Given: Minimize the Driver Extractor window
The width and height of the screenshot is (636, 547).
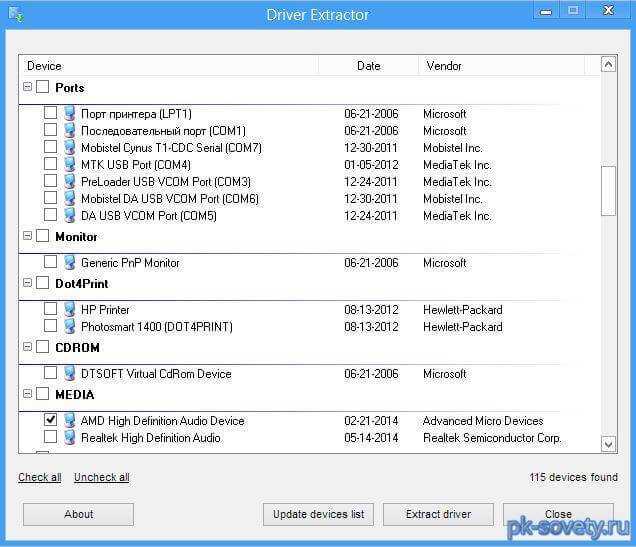Looking at the screenshot, I should [546, 11].
